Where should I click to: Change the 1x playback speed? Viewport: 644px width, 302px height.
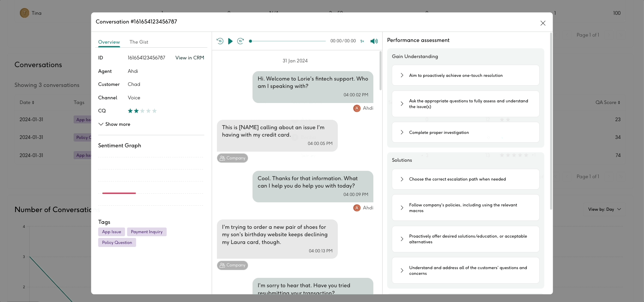tap(362, 41)
